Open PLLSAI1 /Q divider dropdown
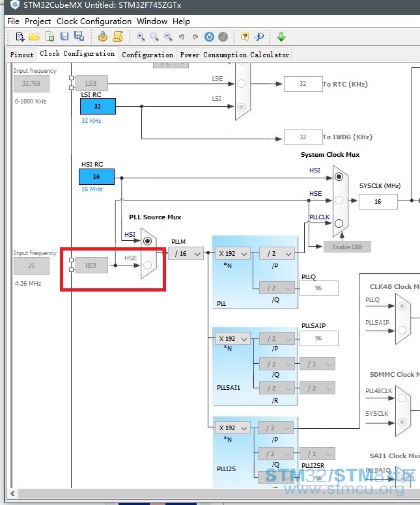This screenshot has height=505, width=420. (x=277, y=364)
